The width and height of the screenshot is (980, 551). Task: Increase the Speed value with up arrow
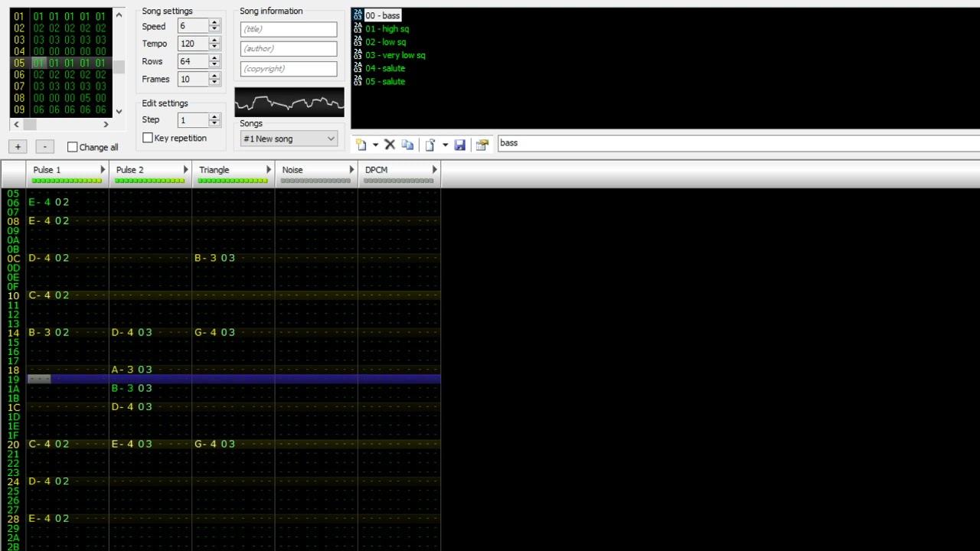[214, 22]
